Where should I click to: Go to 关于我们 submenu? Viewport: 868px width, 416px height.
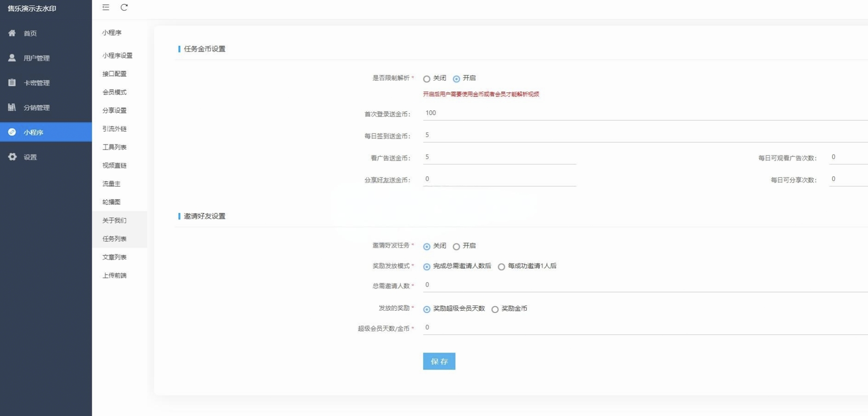click(x=120, y=220)
